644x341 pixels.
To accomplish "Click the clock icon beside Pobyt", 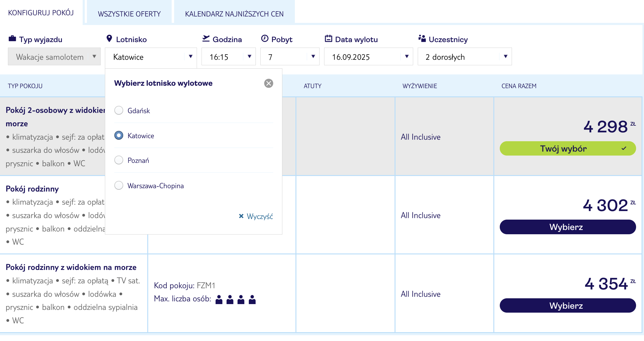I will (265, 38).
